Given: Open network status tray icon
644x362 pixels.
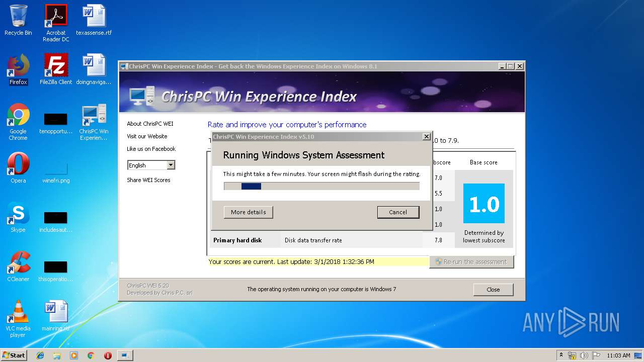Looking at the screenshot, I should coord(572,355).
